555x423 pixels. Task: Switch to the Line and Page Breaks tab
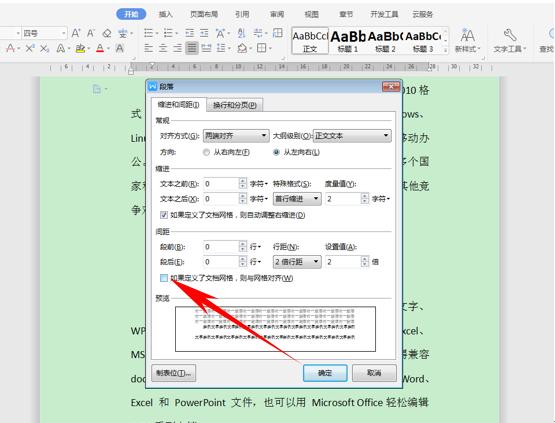[235, 105]
